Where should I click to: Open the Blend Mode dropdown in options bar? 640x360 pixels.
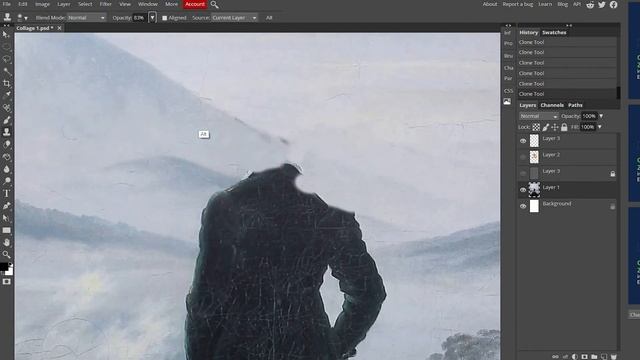[x=87, y=18]
